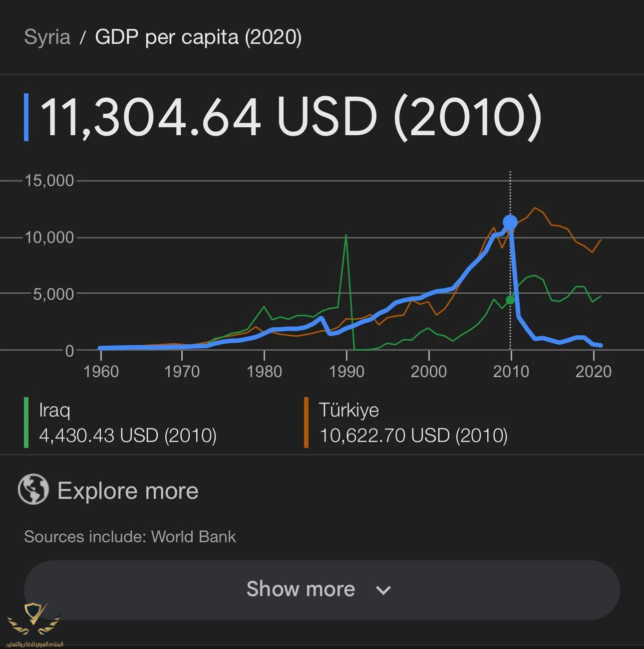Screen dimensions: 644x649
Task: Click the Syria breadcrumb link
Action: (x=47, y=37)
